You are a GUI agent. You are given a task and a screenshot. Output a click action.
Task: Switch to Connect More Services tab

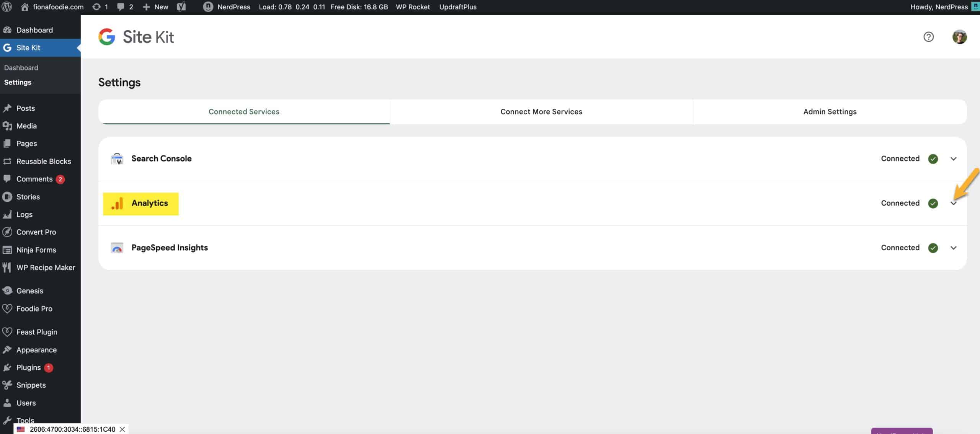(x=541, y=111)
